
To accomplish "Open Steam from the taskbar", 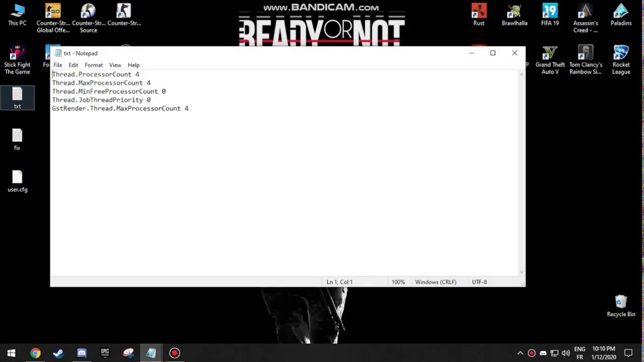I will 58,353.
